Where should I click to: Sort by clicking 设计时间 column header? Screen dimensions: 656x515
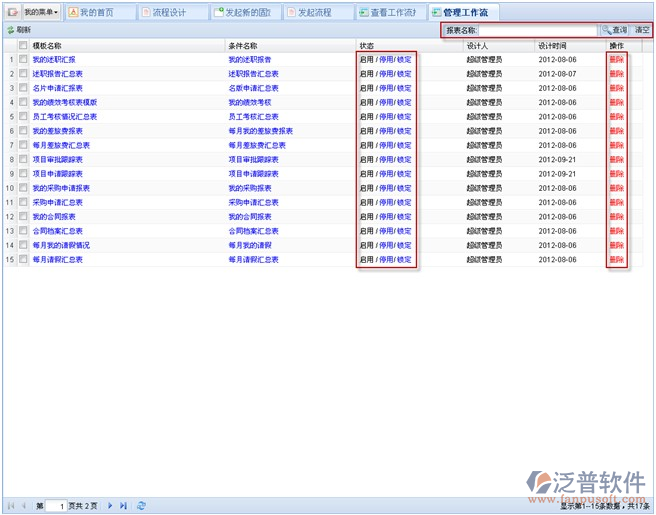pos(552,46)
